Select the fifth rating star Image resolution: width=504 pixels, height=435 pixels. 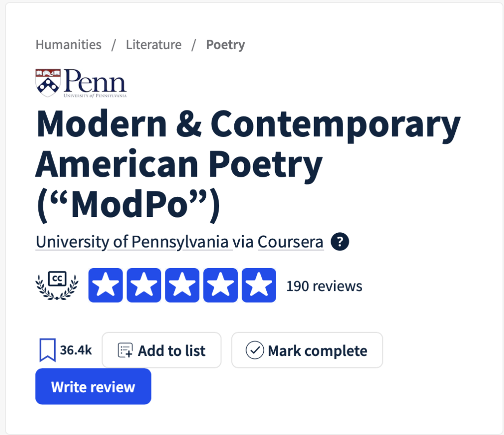click(258, 284)
